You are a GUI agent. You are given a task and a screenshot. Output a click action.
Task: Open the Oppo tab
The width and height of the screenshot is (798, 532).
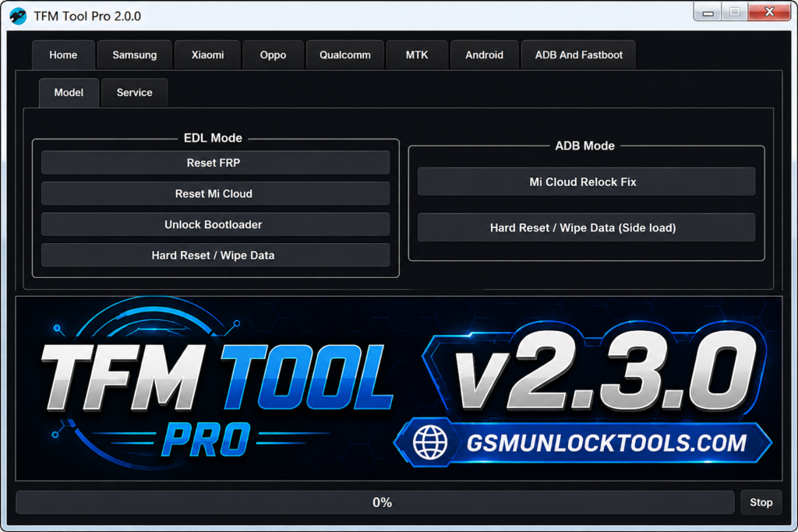pyautogui.click(x=273, y=55)
